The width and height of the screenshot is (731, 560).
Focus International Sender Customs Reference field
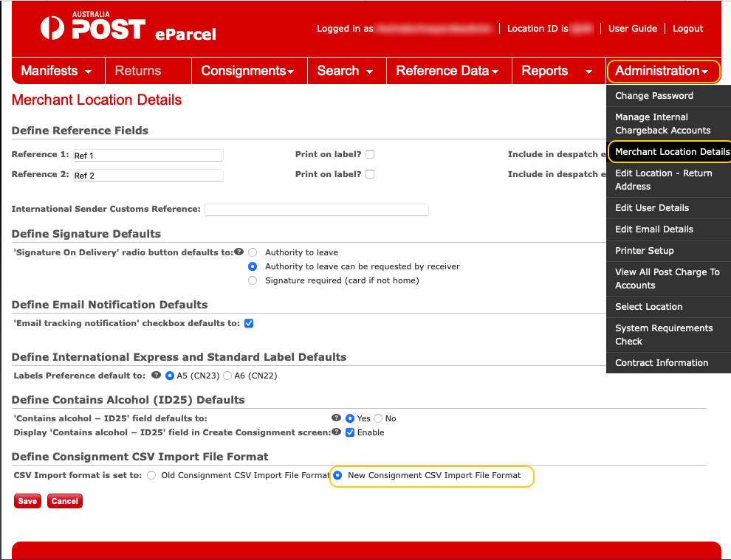[x=317, y=210]
